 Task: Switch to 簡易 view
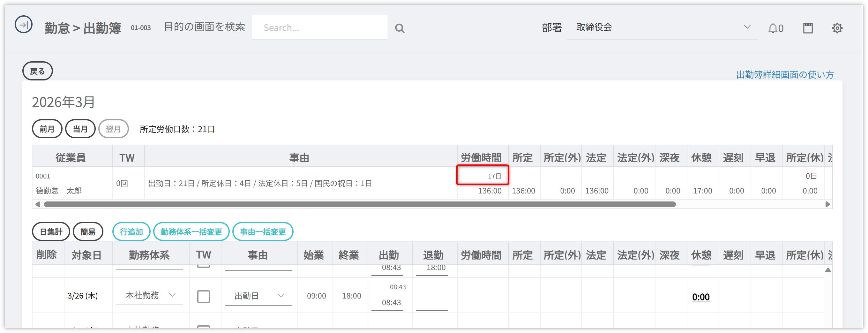click(x=88, y=231)
